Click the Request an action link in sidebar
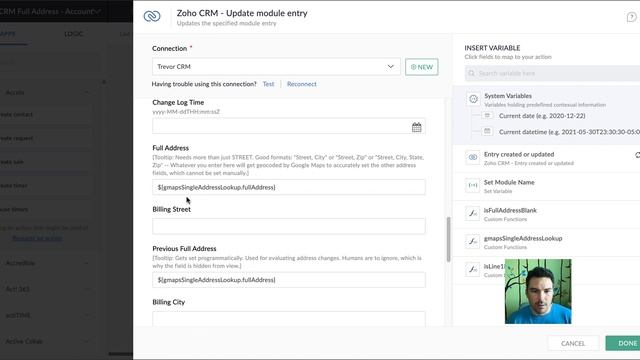This screenshot has width=640, height=360. click(37, 238)
